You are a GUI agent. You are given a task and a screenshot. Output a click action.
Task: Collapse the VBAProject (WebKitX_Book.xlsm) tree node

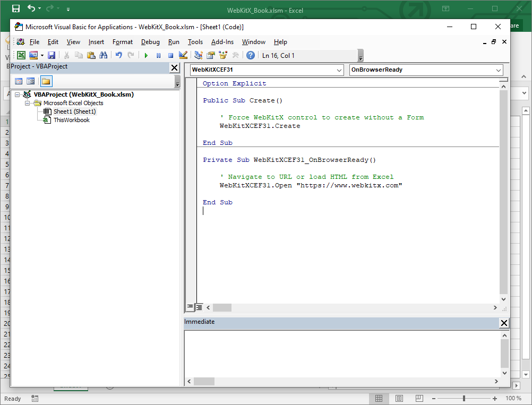coord(17,94)
